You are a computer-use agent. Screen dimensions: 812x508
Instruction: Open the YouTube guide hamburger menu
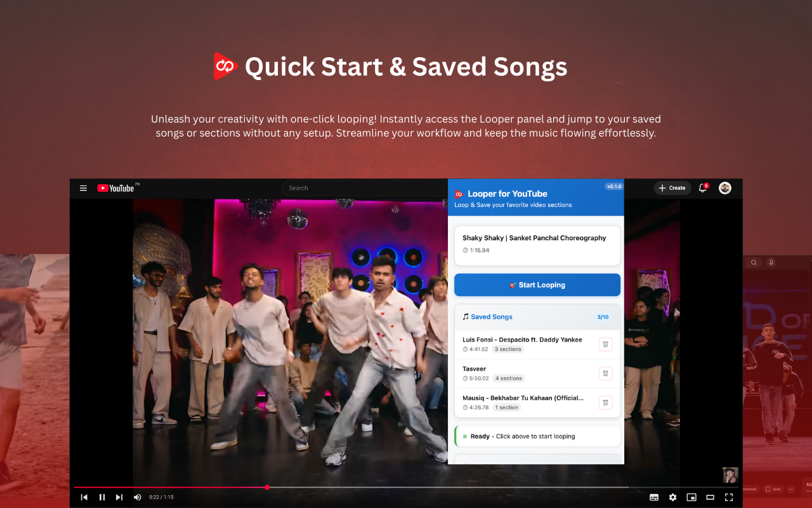tap(83, 187)
